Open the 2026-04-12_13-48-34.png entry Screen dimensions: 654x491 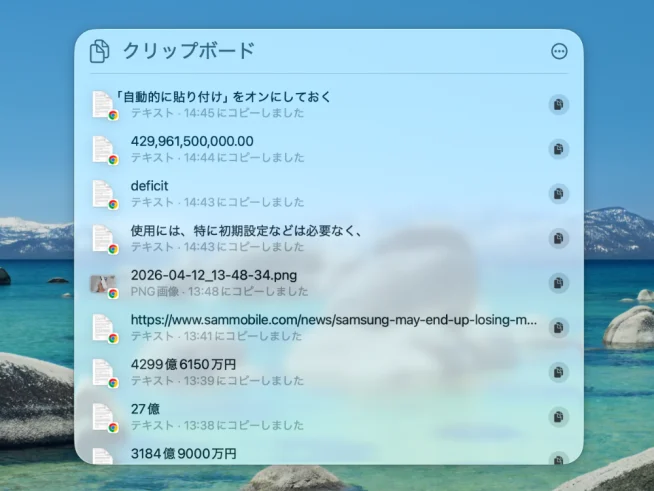coord(213,275)
